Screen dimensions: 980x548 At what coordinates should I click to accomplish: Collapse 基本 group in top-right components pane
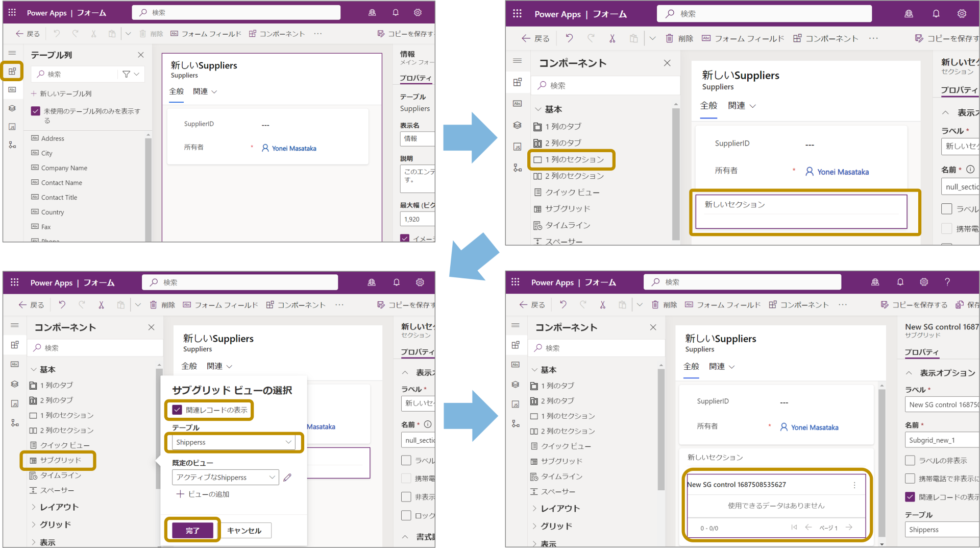click(538, 109)
